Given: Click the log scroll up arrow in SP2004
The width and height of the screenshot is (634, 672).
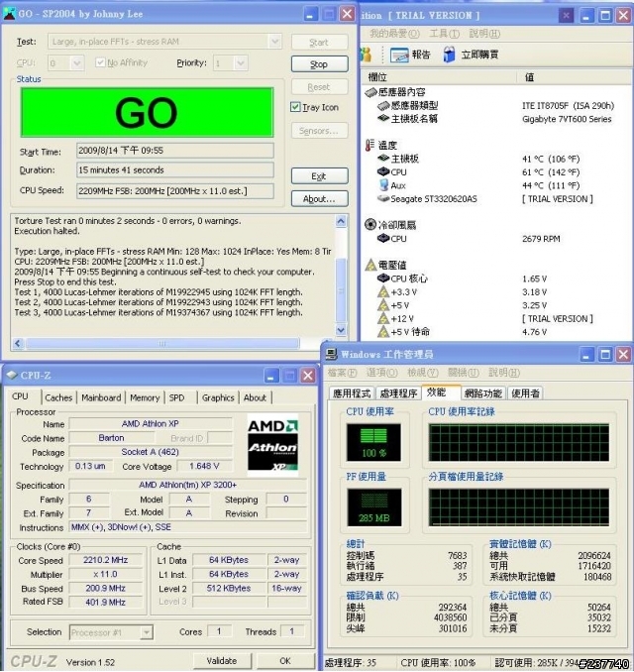Looking at the screenshot, I should [x=341, y=221].
